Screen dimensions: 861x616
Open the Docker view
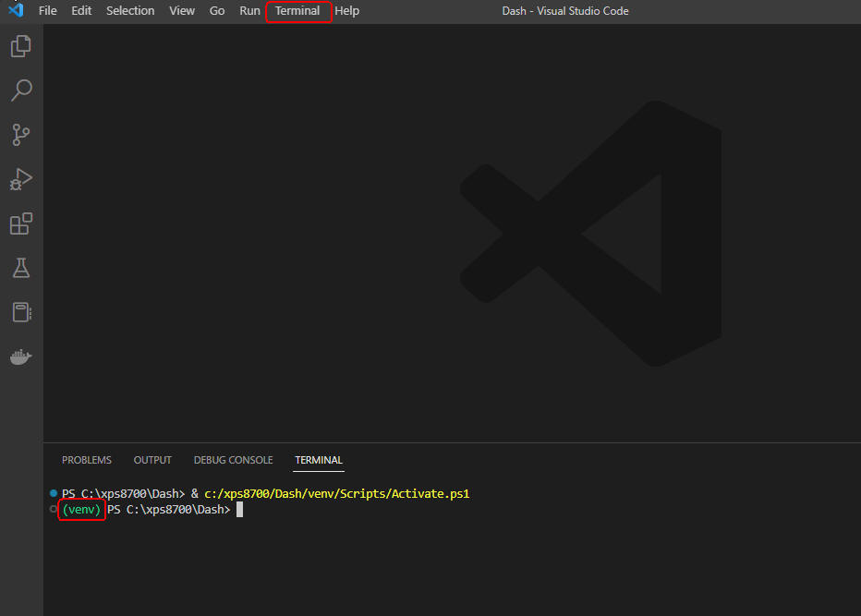[21, 356]
